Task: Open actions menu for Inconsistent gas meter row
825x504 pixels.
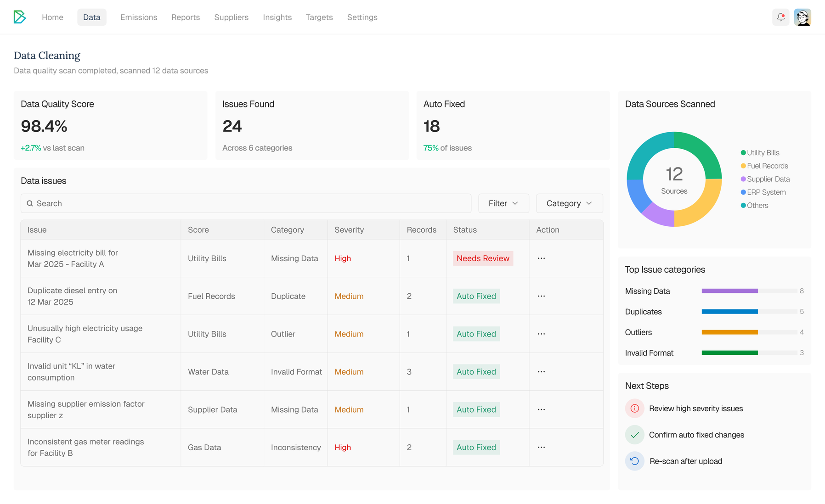Action: (541, 447)
